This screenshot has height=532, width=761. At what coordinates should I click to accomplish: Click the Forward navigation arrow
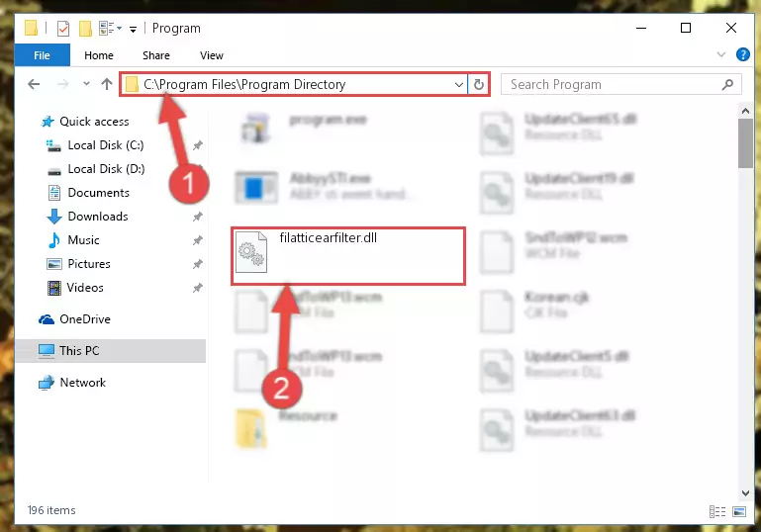62,84
